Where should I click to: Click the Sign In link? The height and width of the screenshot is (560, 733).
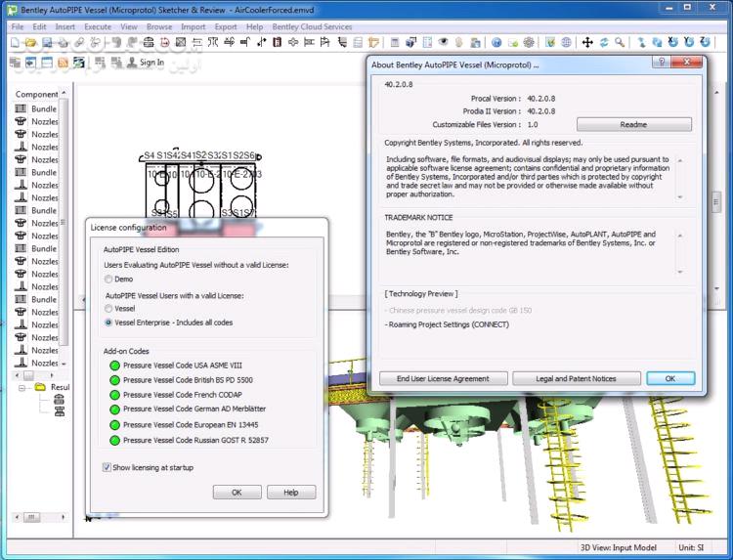tap(151, 63)
